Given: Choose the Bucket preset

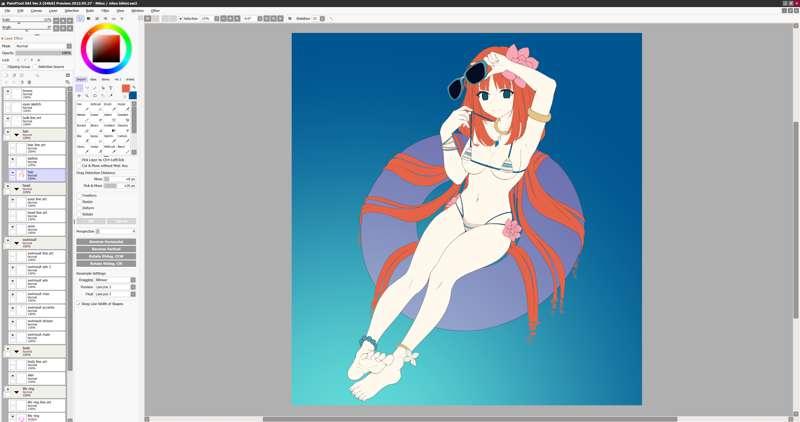Looking at the screenshot, I should tap(81, 128).
